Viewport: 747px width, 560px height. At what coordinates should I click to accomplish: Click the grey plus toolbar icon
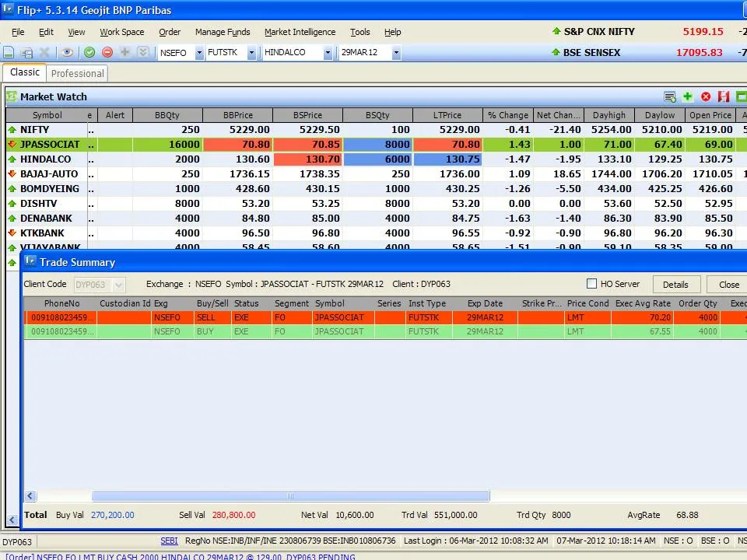(x=124, y=52)
